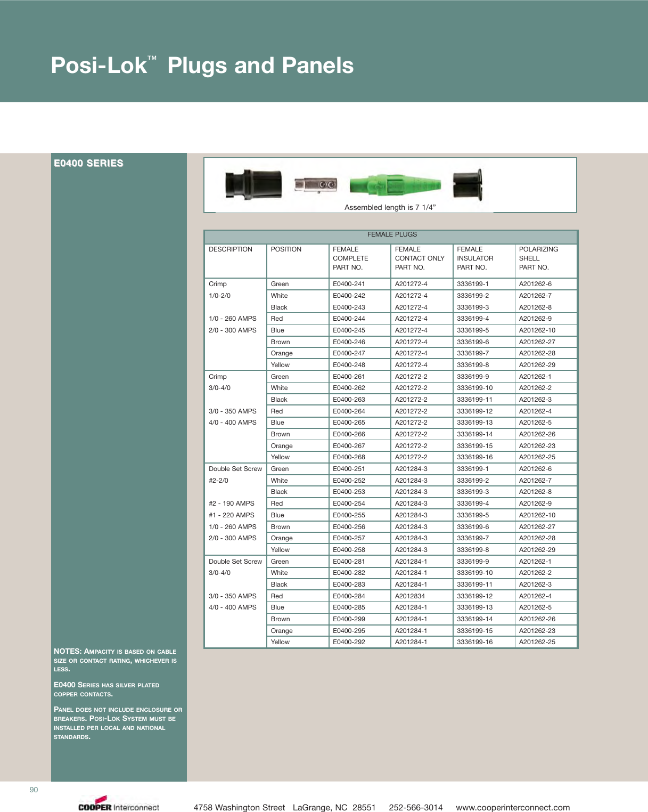Click the '#1 - 220 AMPS' rating text

click(232, 515)
